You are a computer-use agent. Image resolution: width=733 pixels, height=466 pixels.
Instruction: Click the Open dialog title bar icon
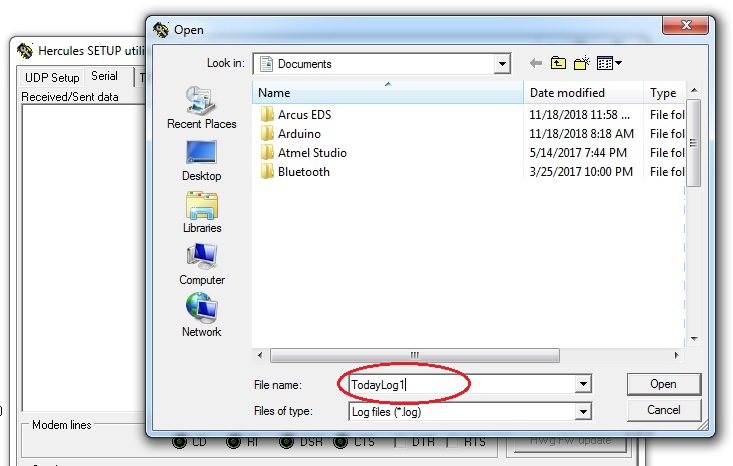pos(161,30)
